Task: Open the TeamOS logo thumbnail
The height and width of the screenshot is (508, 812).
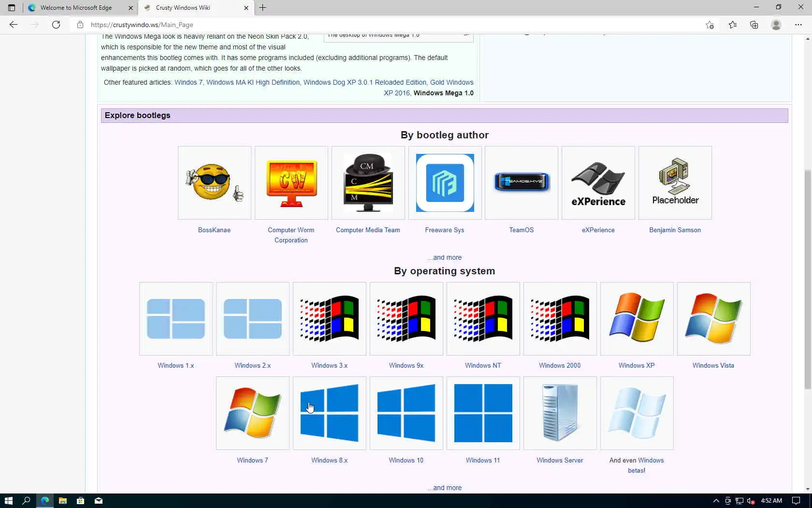Action: pos(522,183)
